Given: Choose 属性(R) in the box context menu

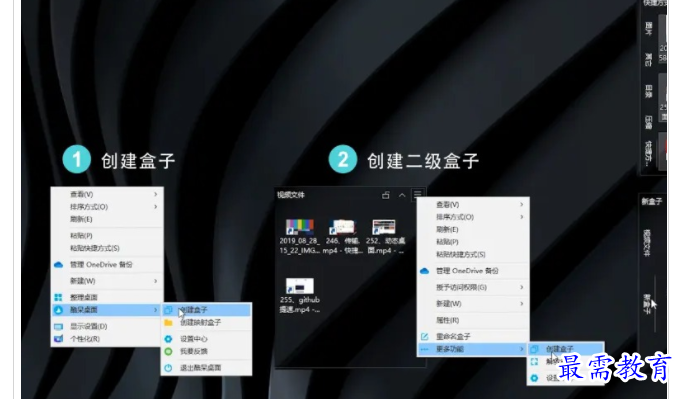Looking at the screenshot, I should [473, 320].
